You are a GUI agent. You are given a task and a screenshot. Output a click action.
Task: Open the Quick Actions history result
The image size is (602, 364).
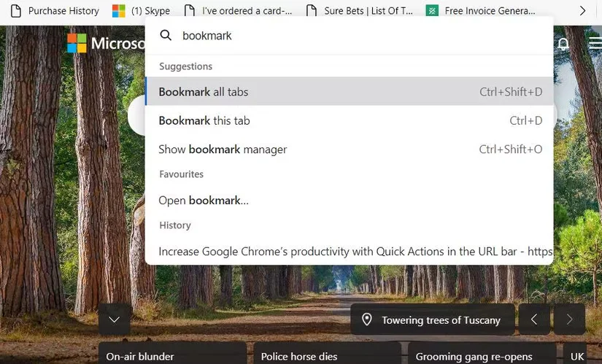349,252
